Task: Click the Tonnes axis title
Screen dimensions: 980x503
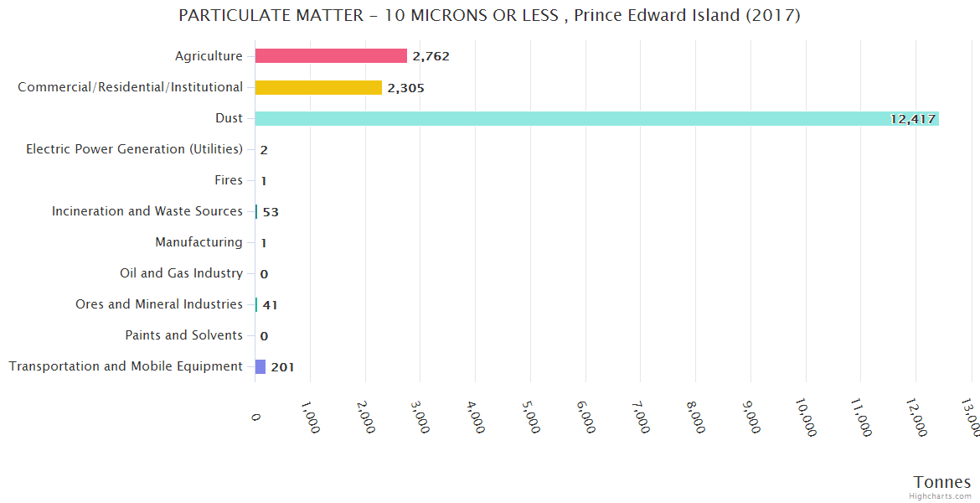Action: click(x=941, y=482)
